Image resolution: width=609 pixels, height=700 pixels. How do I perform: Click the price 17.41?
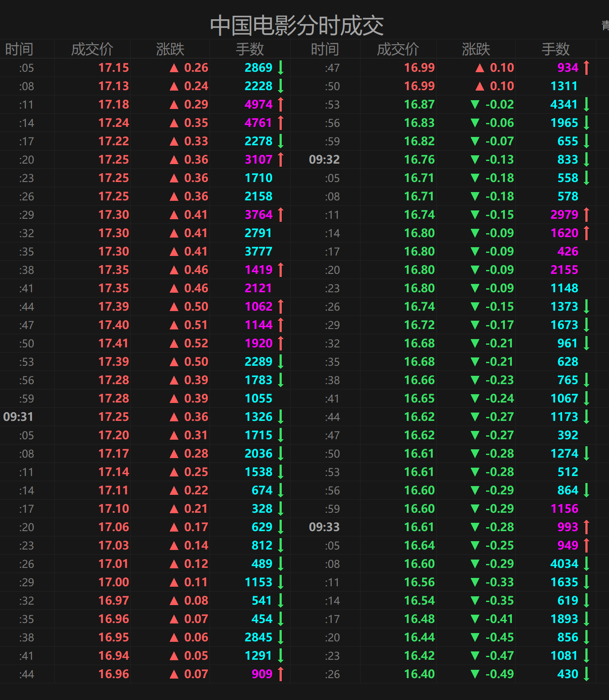click(x=114, y=343)
